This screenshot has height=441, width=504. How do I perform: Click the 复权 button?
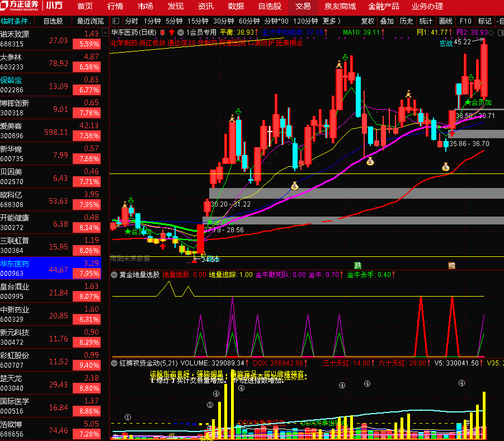tap(368, 21)
